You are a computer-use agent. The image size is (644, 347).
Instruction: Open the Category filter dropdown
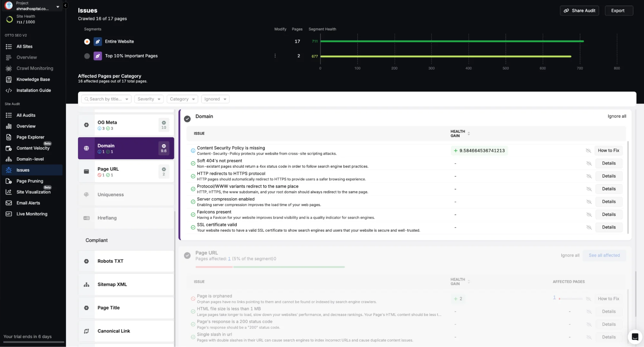(182, 99)
